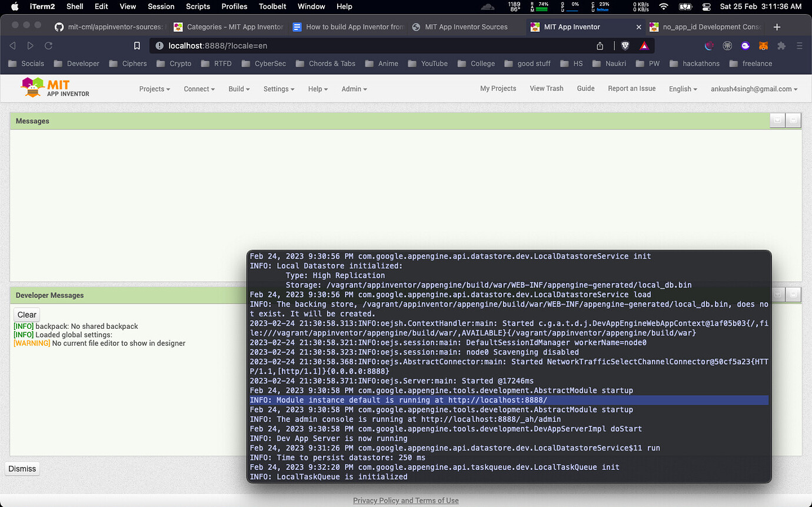Click the Brave Shields icon in address bar
The width and height of the screenshot is (812, 507).
625,45
